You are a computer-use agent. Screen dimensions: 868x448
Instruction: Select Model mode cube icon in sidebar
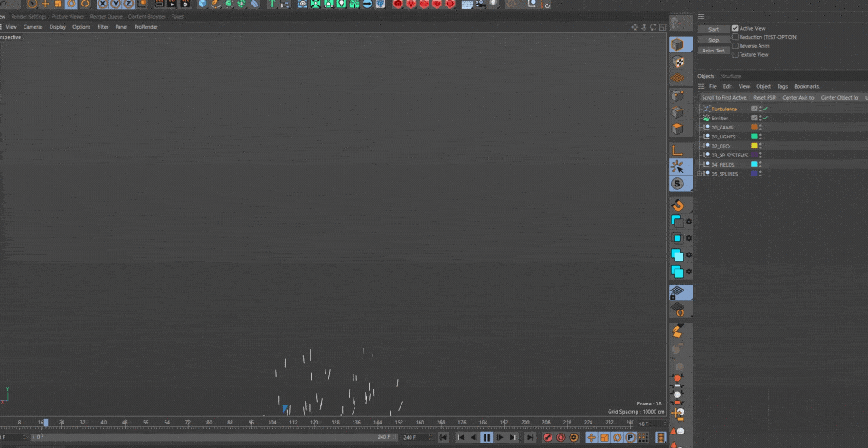point(677,44)
